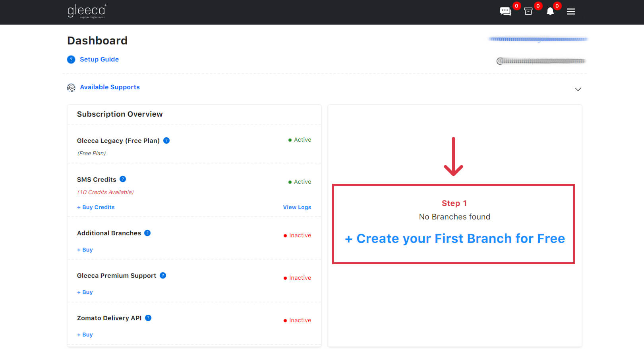Click the Gleeca Legacy (Free Plan) label
This screenshot has height=352, width=644.
(x=118, y=140)
